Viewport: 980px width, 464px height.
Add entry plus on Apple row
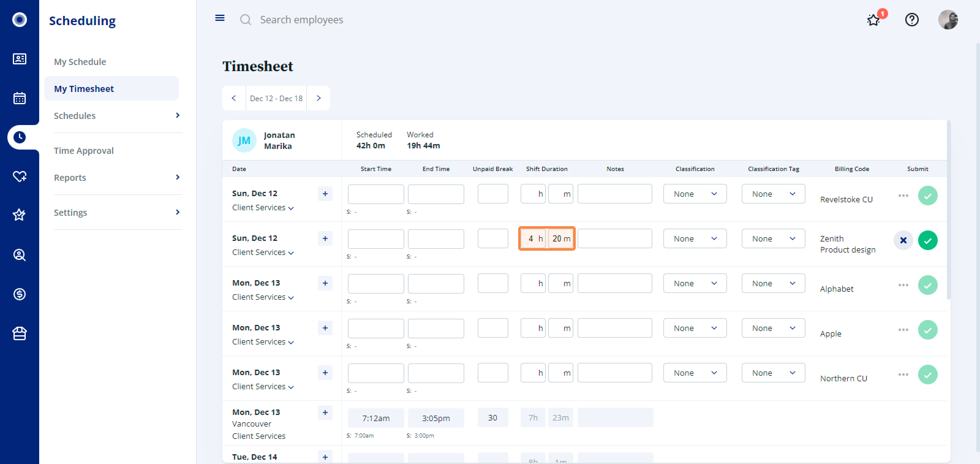(x=325, y=328)
